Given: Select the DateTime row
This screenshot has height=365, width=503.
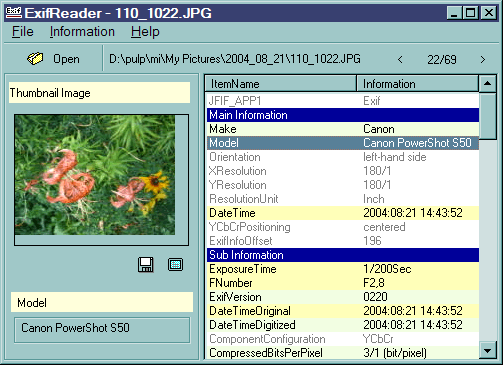Looking at the screenshot, I should pyautogui.click(x=343, y=213).
